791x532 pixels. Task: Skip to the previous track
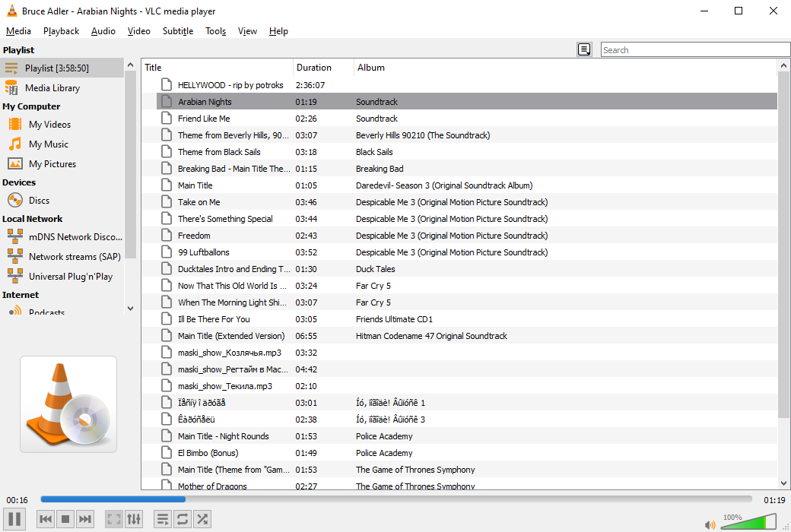point(46,519)
